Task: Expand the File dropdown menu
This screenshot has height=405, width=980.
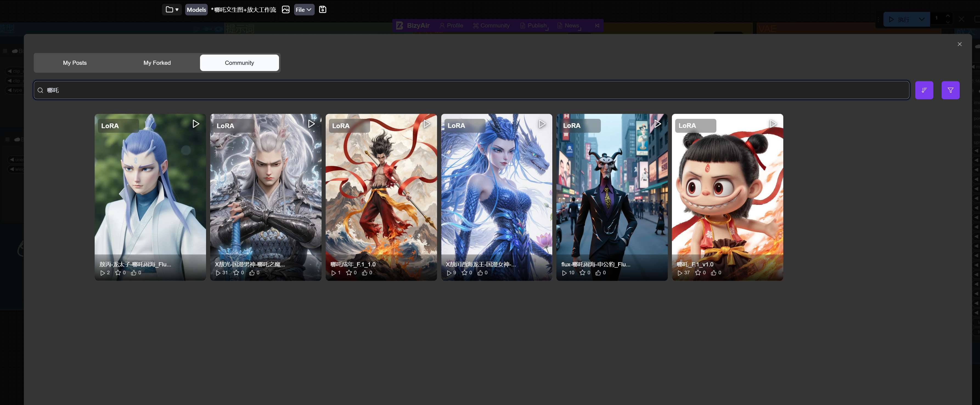Action: point(304,10)
